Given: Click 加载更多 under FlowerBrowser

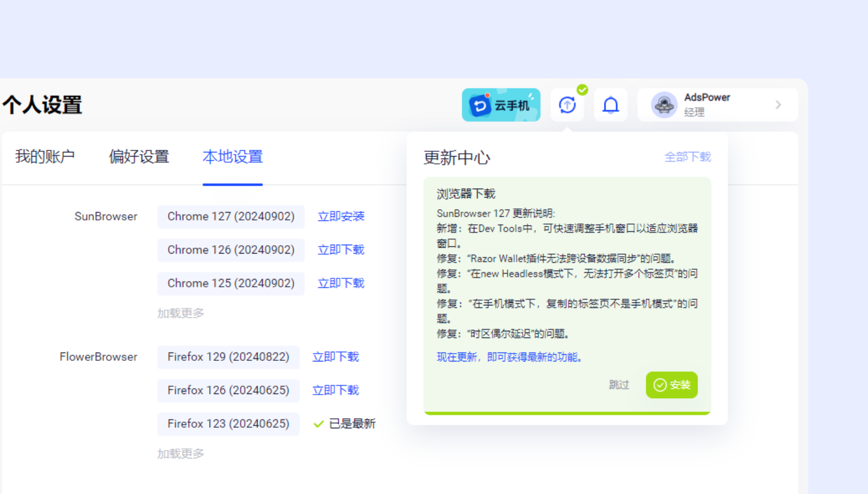Looking at the screenshot, I should point(181,454).
